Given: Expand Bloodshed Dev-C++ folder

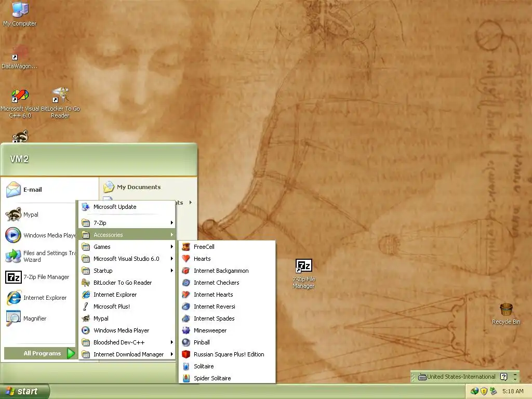Looking at the screenshot, I should [x=127, y=342].
